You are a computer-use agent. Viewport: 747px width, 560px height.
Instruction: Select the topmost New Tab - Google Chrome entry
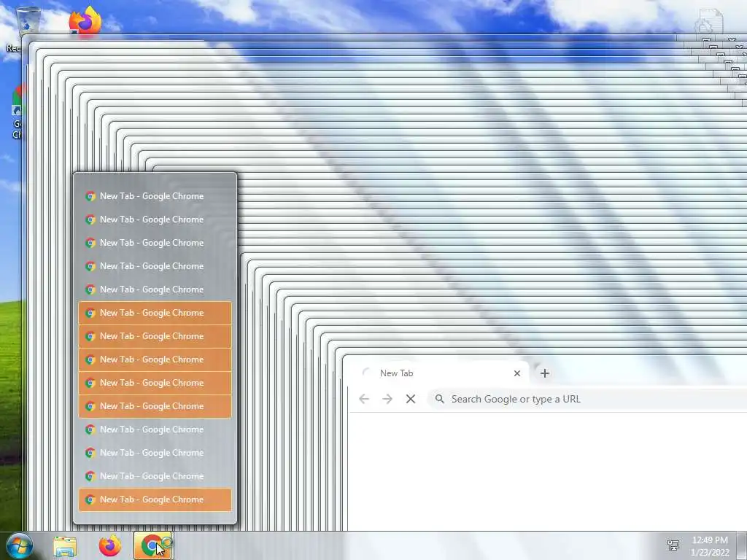point(155,196)
